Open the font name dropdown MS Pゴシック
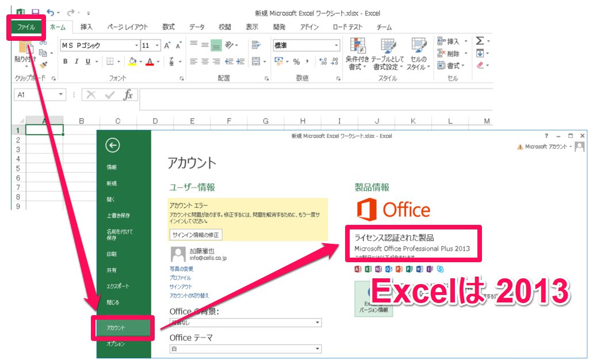This screenshot has height=364, width=593. pos(137,45)
